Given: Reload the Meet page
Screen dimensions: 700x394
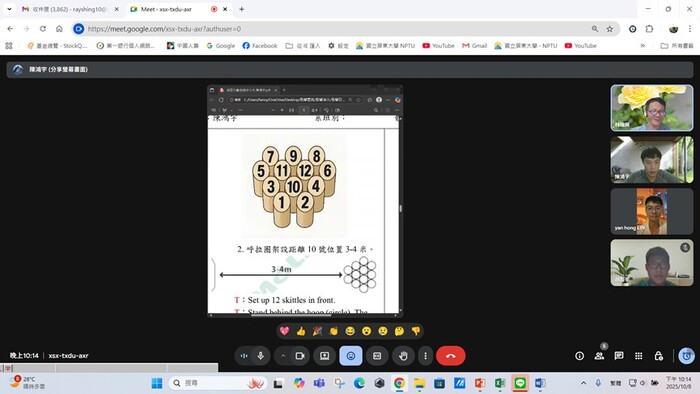Looking at the screenshot, I should point(43,29).
